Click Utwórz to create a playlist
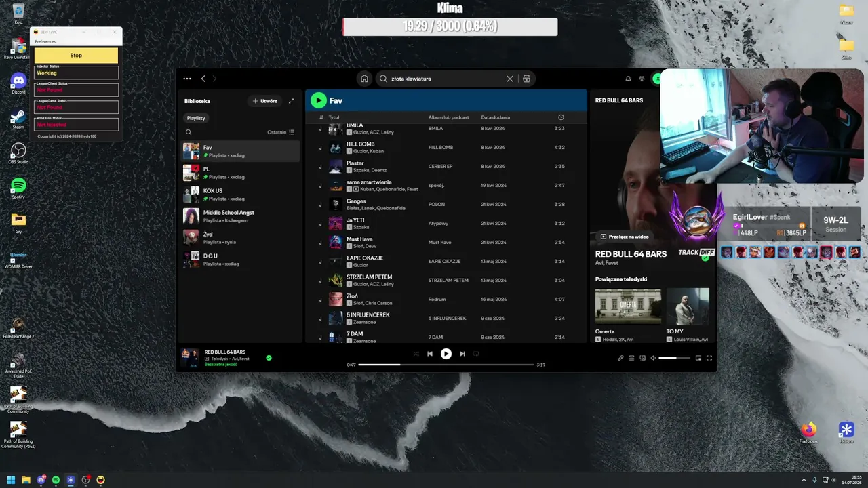Viewport: 868px width, 488px height. [264, 101]
